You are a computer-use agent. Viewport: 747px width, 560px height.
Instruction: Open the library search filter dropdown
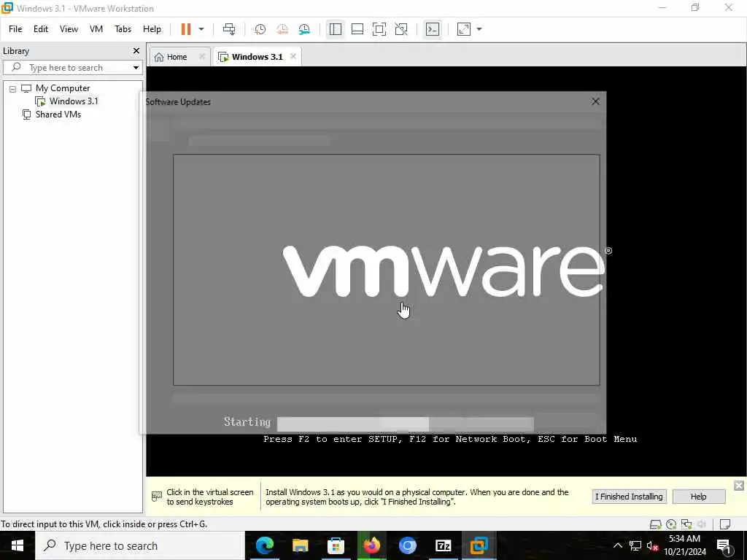coord(136,68)
